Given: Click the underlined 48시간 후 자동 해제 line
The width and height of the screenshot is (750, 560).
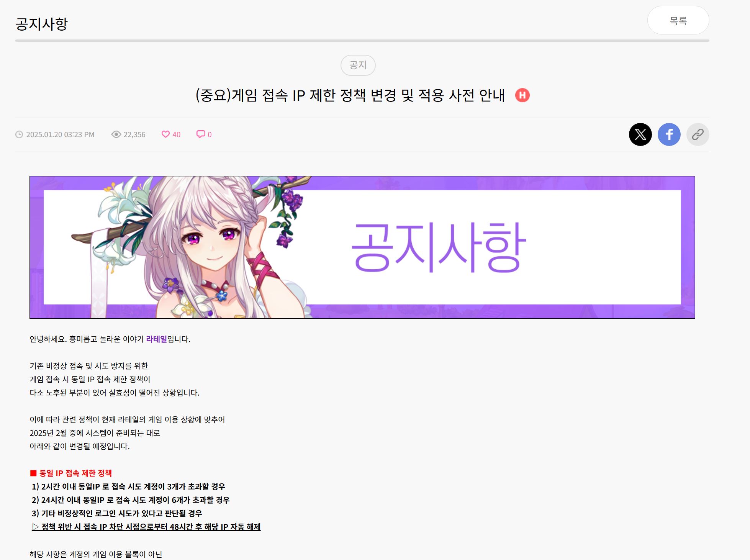Looking at the screenshot, I should click(x=146, y=527).
